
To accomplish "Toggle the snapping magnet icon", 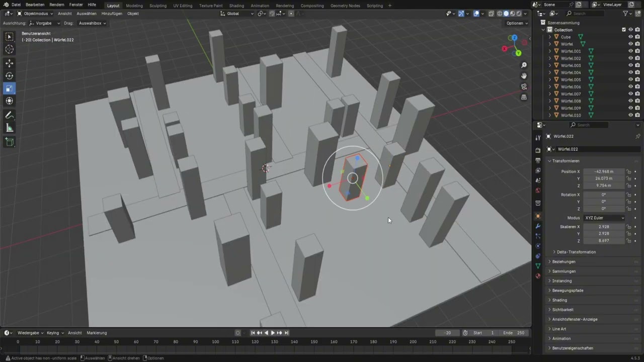I will pyautogui.click(x=272, y=14).
